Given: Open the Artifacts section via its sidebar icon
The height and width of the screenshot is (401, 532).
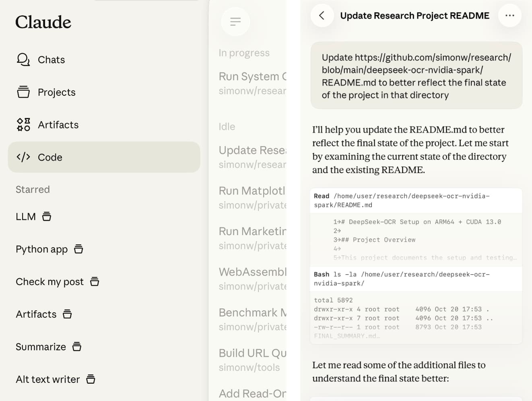Looking at the screenshot, I should pyautogui.click(x=23, y=124).
